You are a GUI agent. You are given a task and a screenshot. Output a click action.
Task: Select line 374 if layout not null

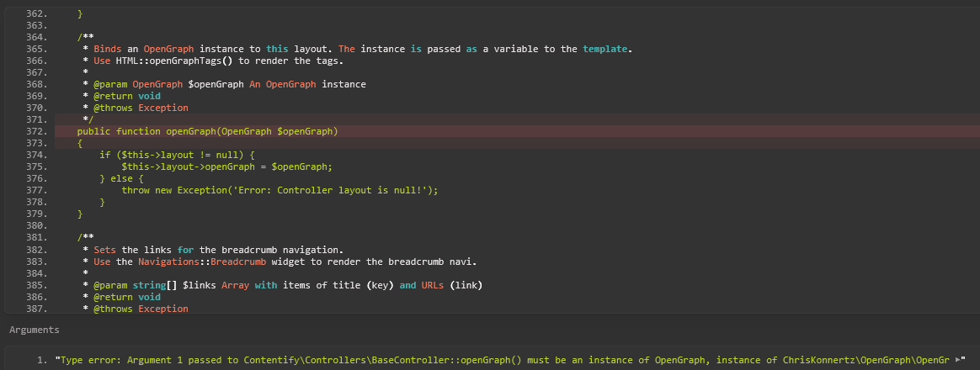178,156
